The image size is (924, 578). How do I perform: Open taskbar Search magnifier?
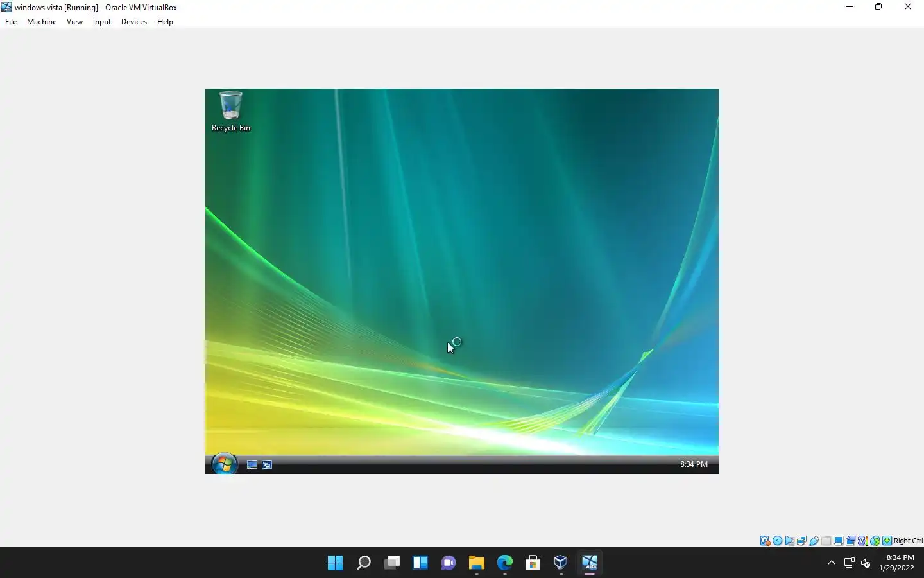point(363,563)
